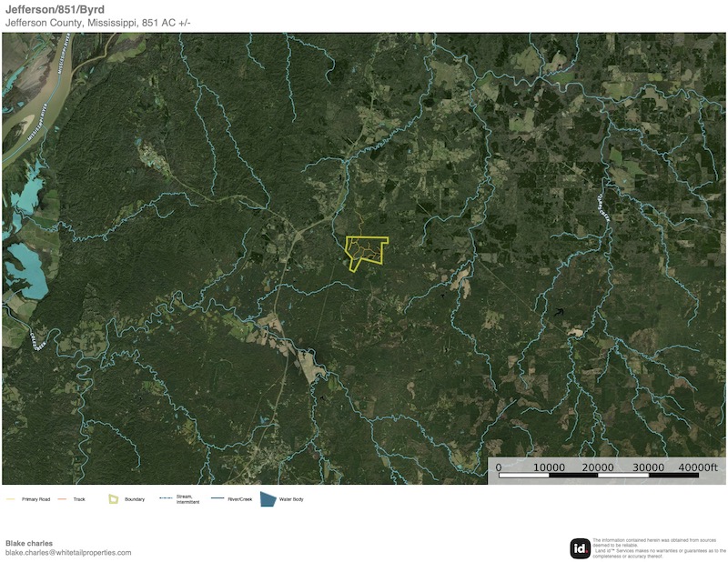728x562 pixels.
Task: Click the Boundary legend polygon icon
Action: click(x=114, y=499)
